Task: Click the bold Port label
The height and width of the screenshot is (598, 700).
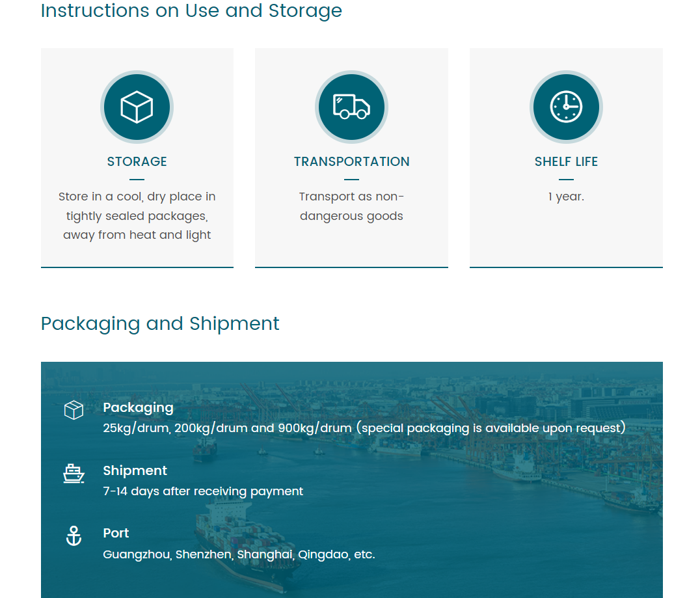Action: (x=116, y=533)
